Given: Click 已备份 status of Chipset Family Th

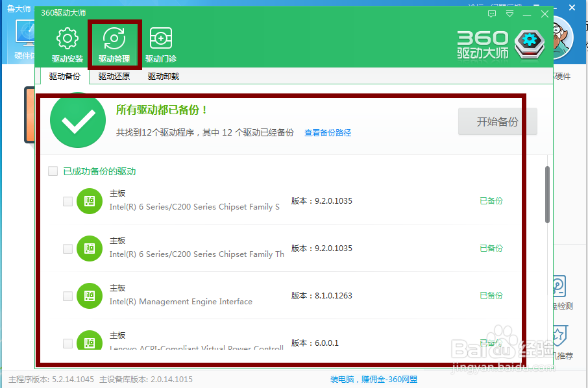Looking at the screenshot, I should pos(491,248).
